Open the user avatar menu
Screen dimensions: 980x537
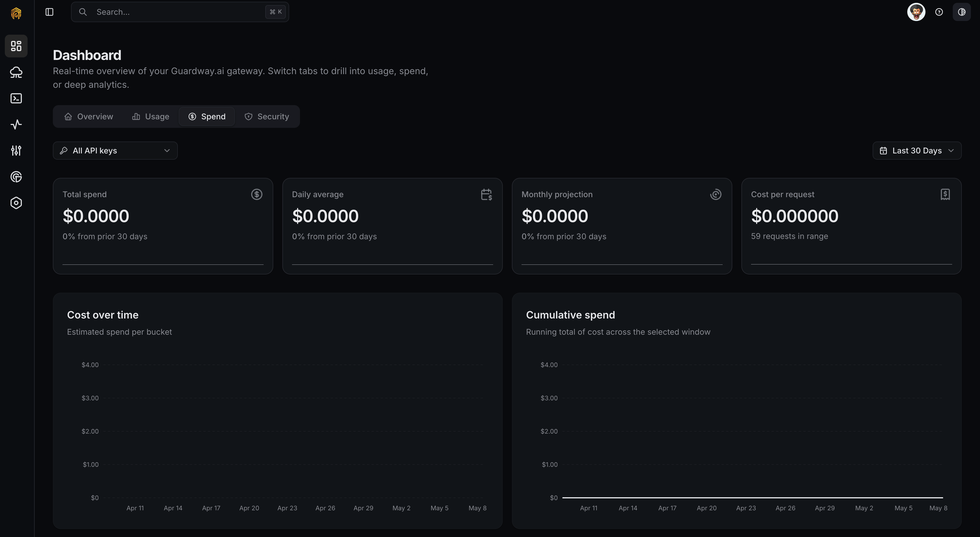[x=916, y=12]
